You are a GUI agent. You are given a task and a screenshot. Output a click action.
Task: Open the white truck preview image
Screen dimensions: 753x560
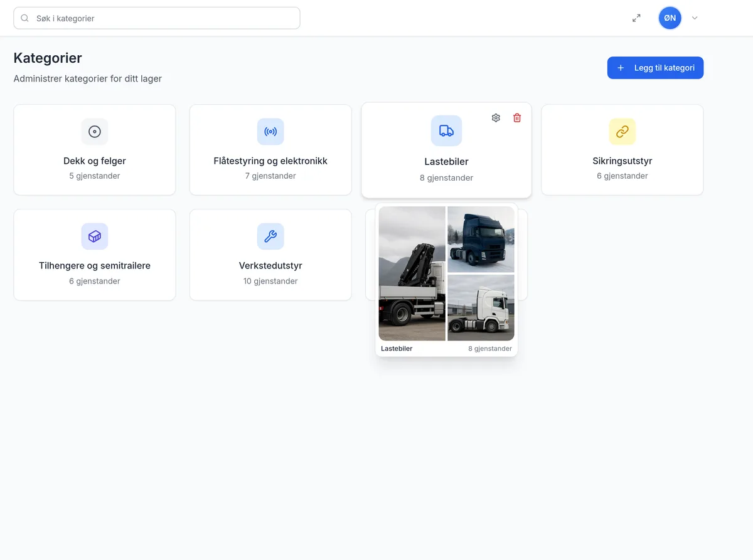tap(481, 308)
